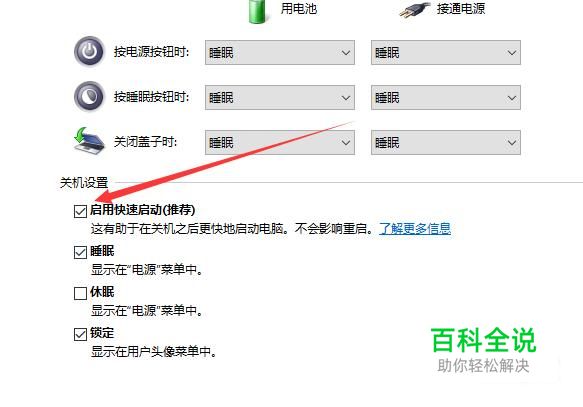Toggle the 锁定 checkbox
The width and height of the screenshot is (583, 407).
coord(80,334)
